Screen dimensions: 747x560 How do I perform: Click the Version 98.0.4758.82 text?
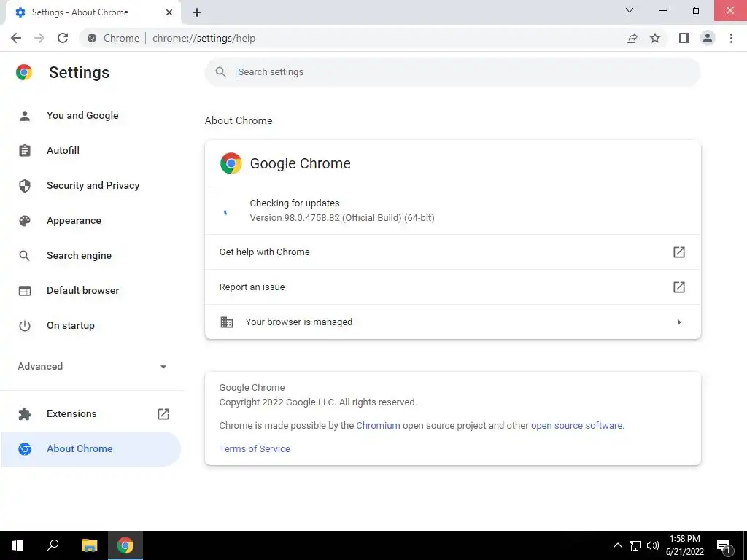pyautogui.click(x=342, y=218)
